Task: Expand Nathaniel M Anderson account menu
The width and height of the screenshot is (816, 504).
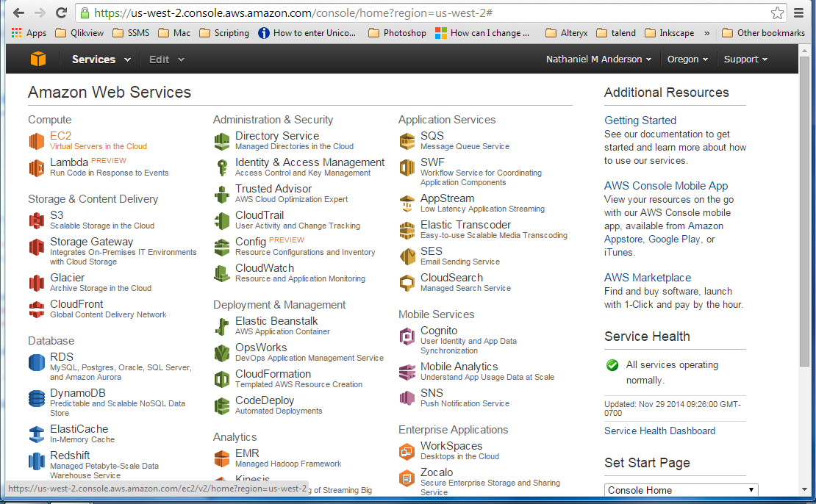Action: point(598,60)
